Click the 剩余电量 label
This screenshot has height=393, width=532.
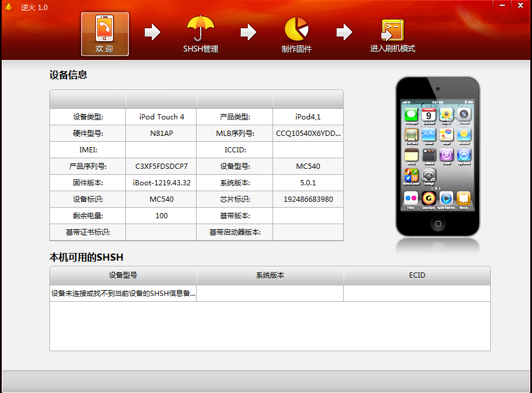point(88,216)
